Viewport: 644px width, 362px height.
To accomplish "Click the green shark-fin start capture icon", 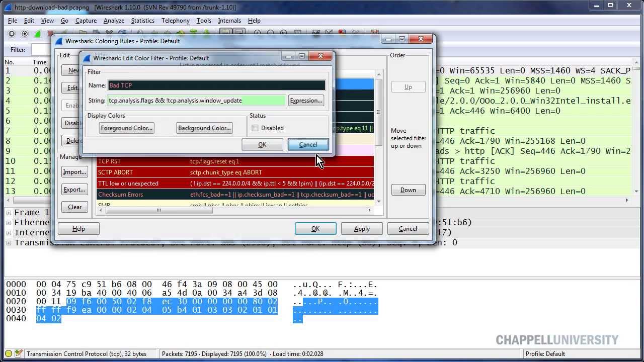I will tap(38, 34).
